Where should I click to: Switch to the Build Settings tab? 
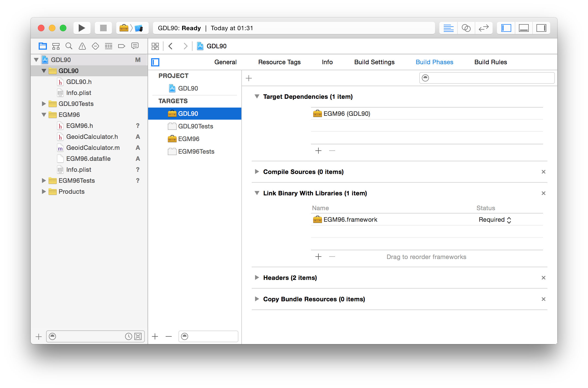tap(374, 62)
